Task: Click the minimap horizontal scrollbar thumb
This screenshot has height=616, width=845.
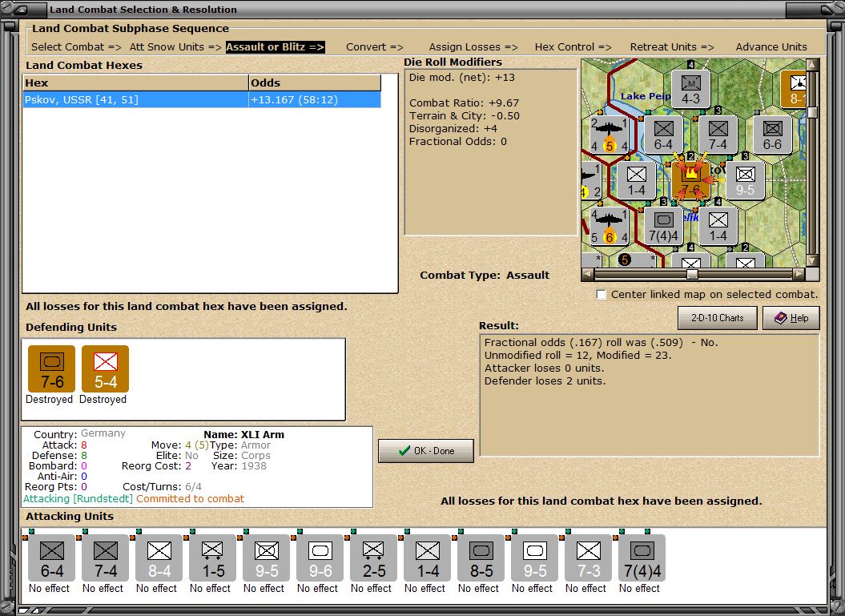Action: [x=692, y=274]
